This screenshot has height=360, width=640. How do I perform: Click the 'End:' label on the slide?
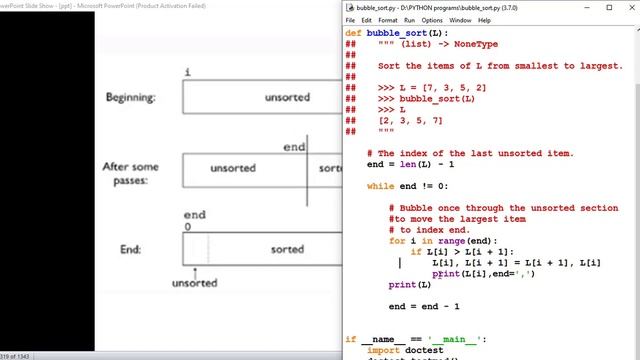130,249
